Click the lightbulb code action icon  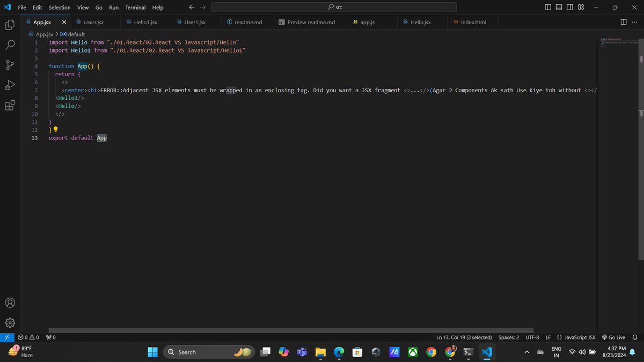pos(55,130)
